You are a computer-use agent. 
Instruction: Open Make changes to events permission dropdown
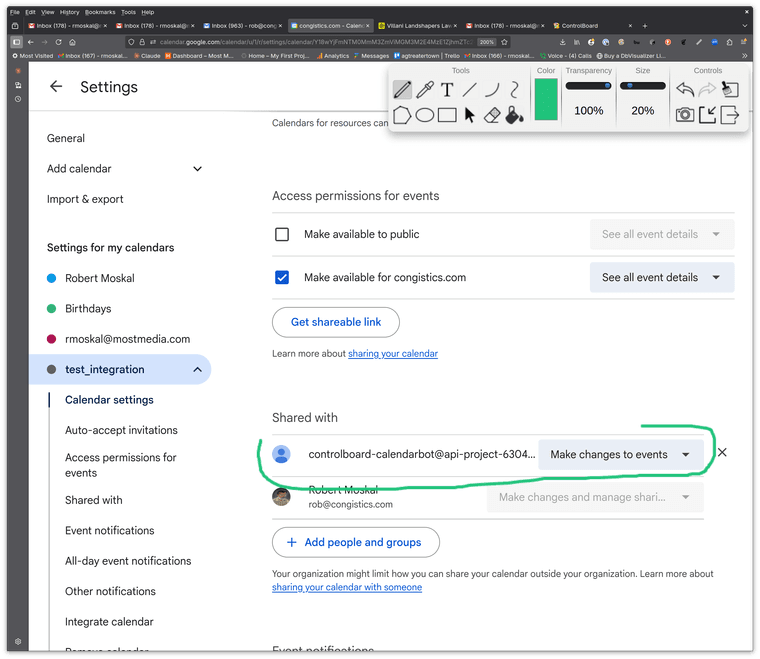coord(620,454)
